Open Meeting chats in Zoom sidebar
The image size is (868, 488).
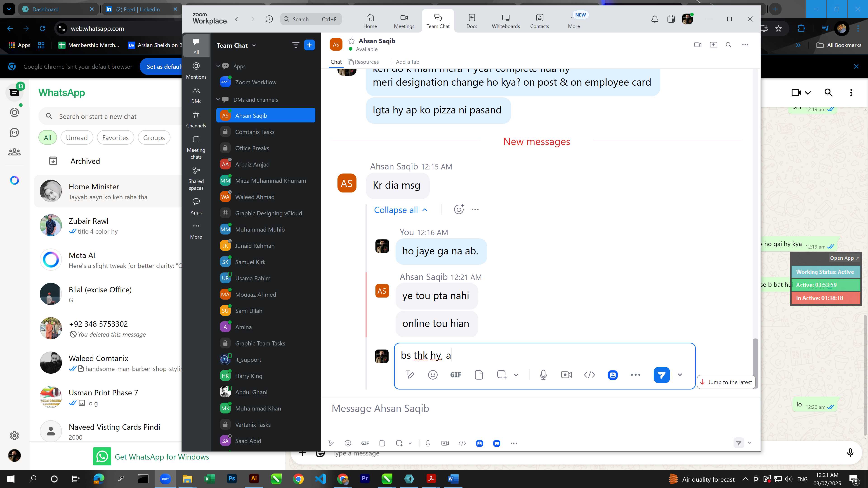coord(196,148)
